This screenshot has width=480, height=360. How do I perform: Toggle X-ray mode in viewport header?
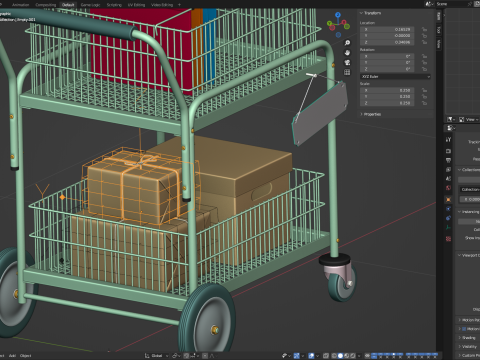tap(326, 356)
